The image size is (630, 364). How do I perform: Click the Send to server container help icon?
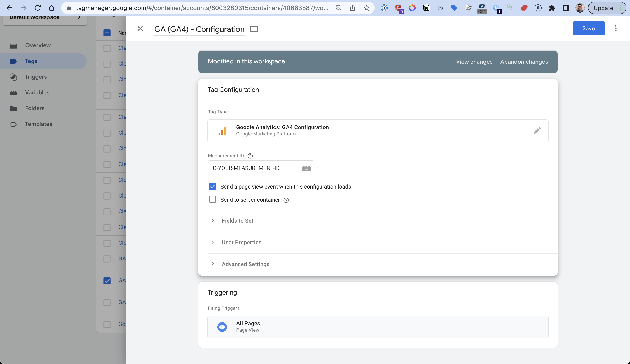click(286, 200)
